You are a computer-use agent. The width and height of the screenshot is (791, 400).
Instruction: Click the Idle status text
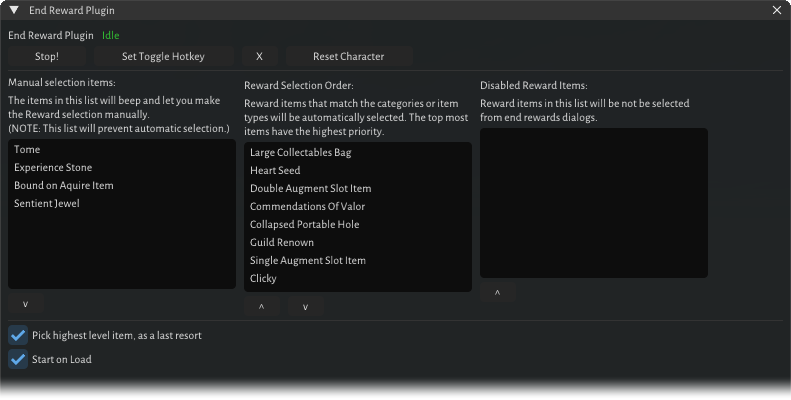[x=110, y=35]
